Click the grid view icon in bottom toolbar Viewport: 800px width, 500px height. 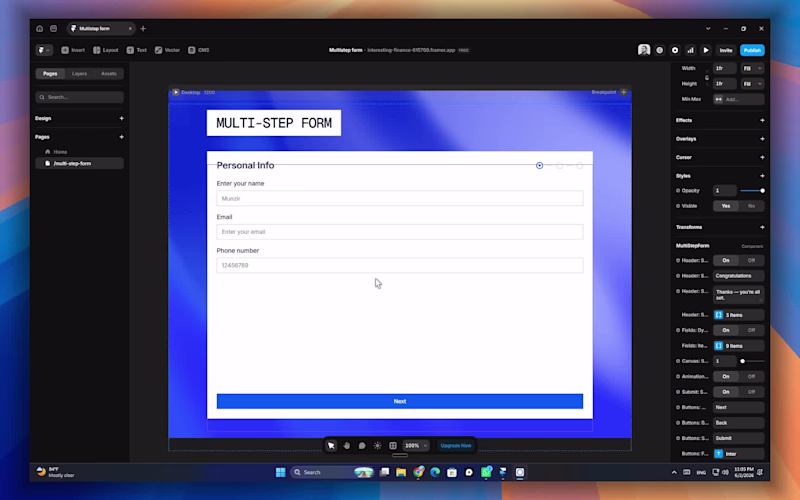point(393,445)
